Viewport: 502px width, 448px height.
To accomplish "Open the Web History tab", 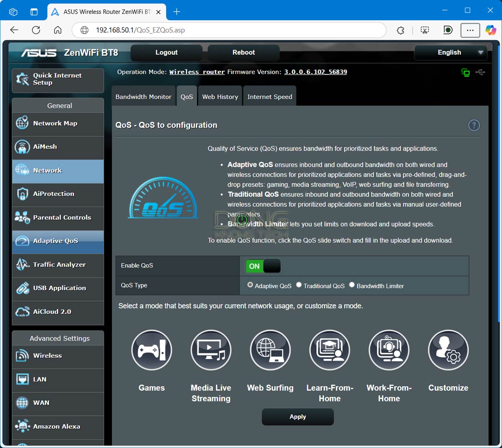I will pyautogui.click(x=220, y=97).
